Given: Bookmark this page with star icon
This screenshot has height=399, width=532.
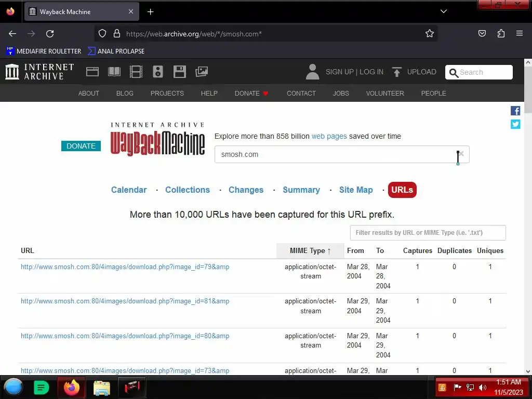Looking at the screenshot, I should (430, 34).
